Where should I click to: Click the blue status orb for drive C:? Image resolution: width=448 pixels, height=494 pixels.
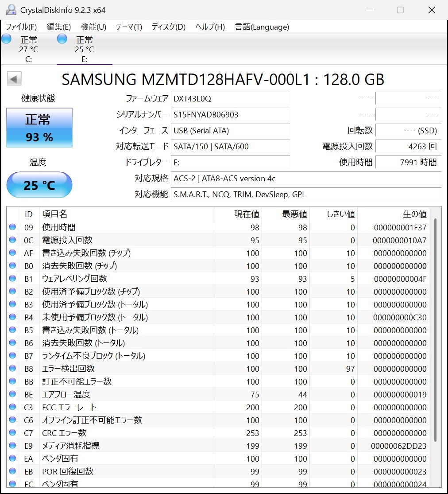[6, 39]
